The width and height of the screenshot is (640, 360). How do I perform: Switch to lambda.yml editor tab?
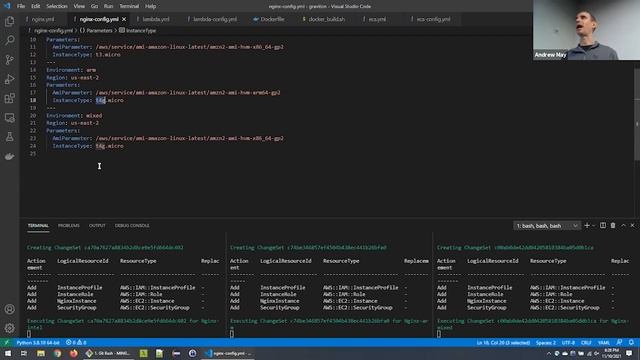156,19
